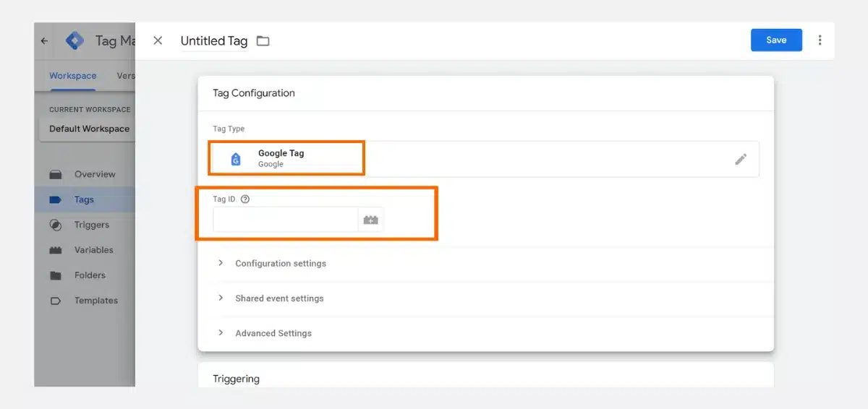Open the three-dot more options menu

click(820, 40)
